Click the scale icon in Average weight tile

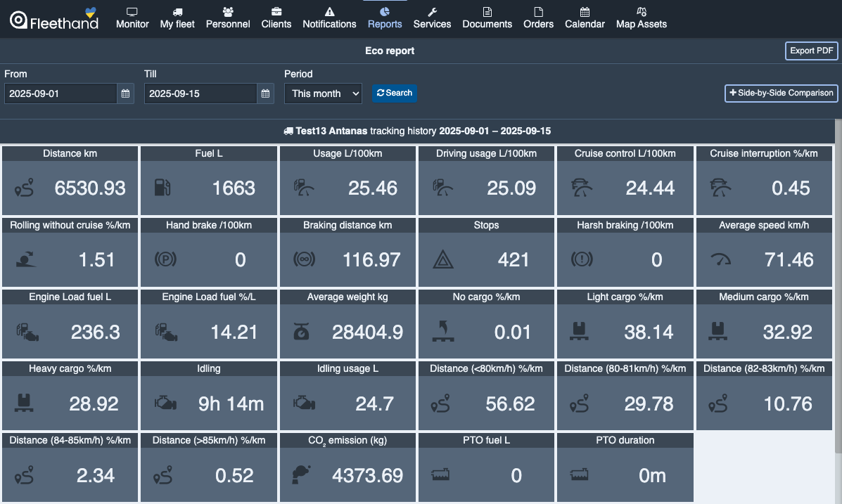pyautogui.click(x=301, y=331)
